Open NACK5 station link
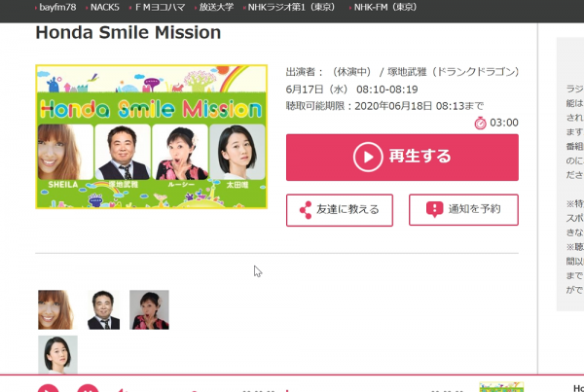 [x=104, y=7]
